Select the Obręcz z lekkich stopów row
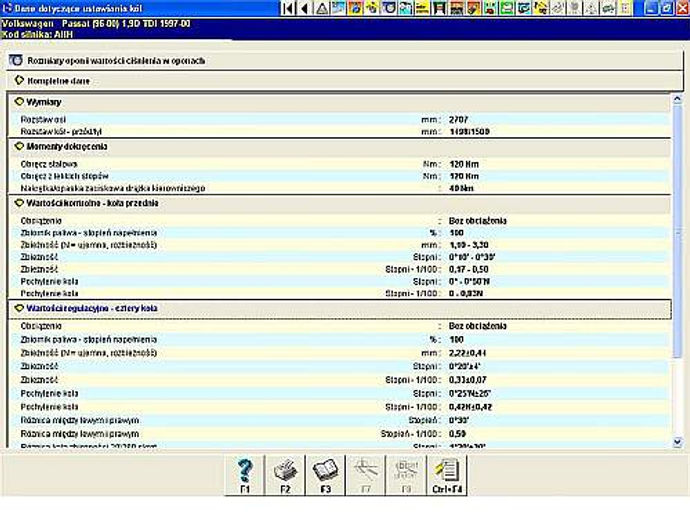Screen dimensions: 690x518 pos(339,176)
